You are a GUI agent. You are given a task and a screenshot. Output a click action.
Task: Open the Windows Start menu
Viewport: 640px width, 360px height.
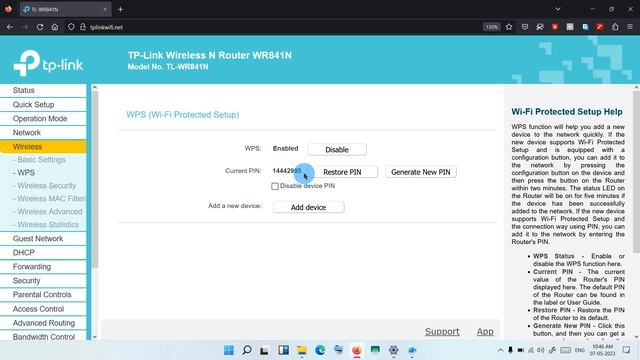click(229, 350)
